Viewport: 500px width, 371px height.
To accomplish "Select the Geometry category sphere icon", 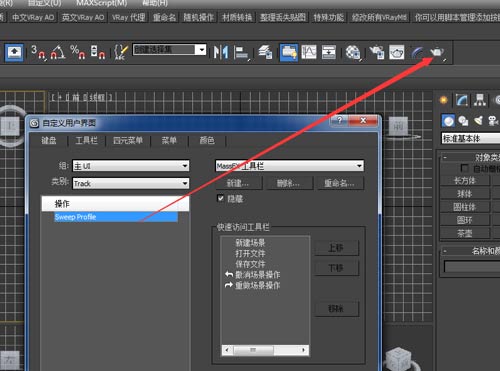I will click(x=448, y=121).
